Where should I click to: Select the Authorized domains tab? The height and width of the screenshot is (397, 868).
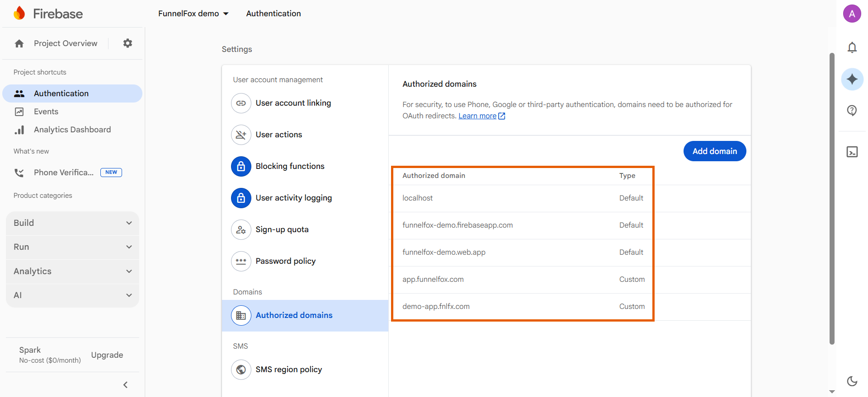coord(305,315)
